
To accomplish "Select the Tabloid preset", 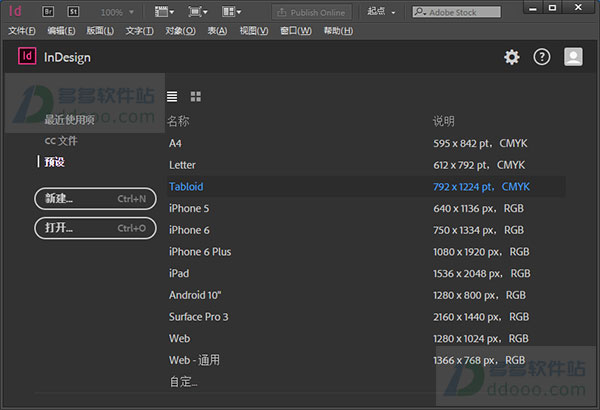I will pyautogui.click(x=366, y=187).
